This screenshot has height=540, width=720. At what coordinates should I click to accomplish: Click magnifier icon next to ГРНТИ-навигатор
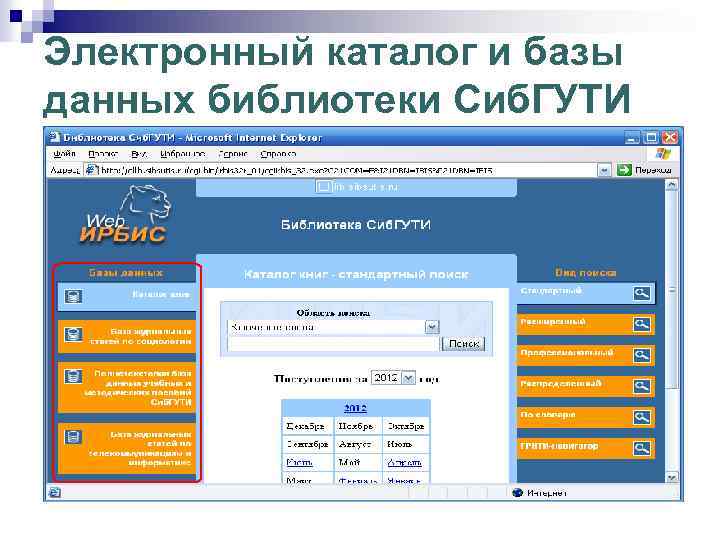[x=641, y=449]
